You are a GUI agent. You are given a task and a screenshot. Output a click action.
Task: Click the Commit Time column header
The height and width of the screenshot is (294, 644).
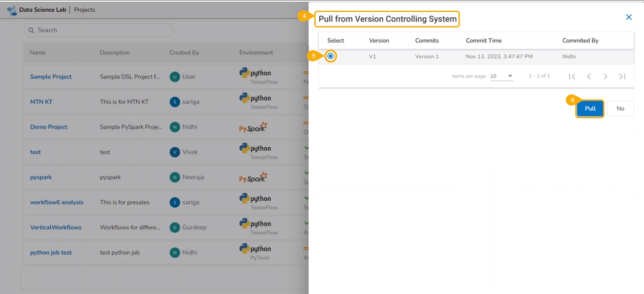483,41
